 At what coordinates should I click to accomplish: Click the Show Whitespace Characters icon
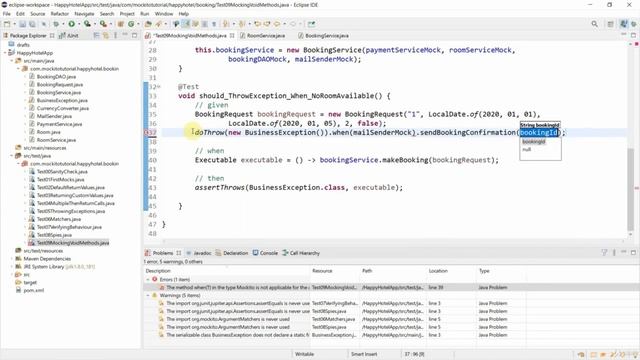(213, 24)
